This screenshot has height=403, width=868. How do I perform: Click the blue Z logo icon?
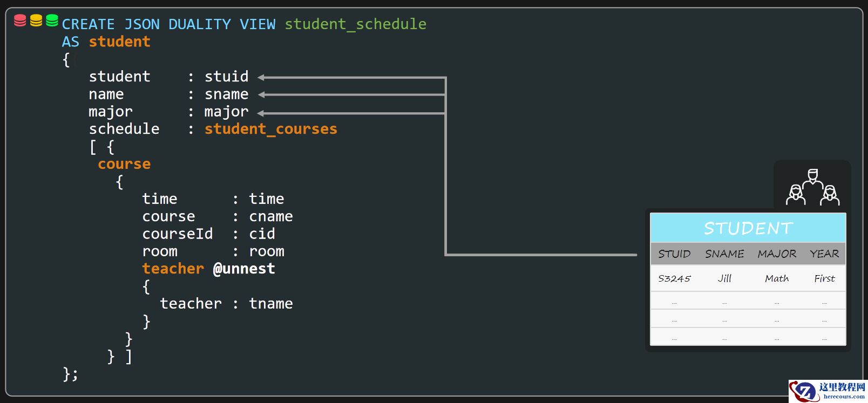tap(805, 391)
